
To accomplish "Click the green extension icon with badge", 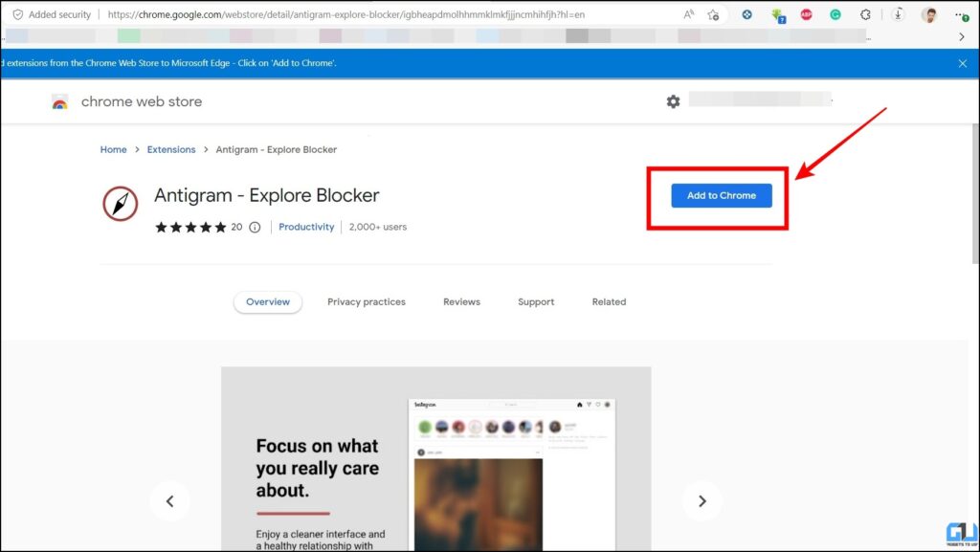I will click(777, 15).
